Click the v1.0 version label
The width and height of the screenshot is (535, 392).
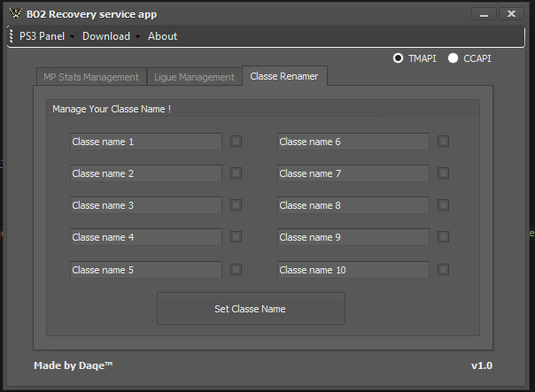point(482,365)
